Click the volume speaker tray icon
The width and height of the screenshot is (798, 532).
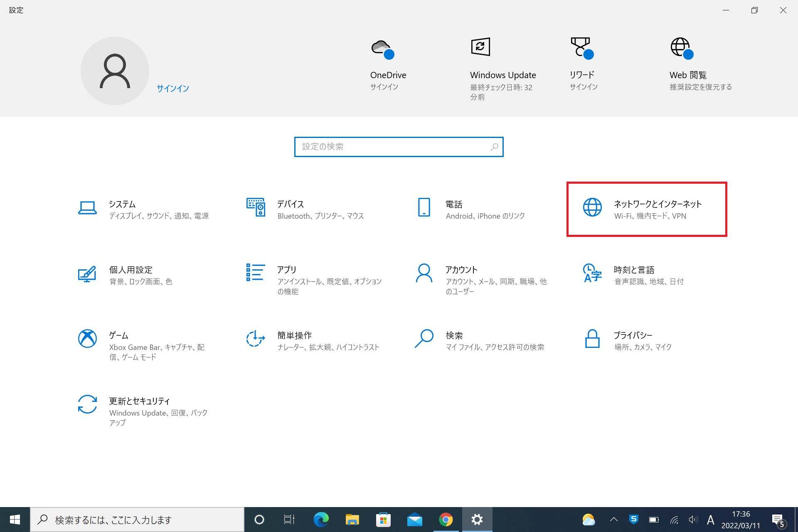tap(693, 520)
